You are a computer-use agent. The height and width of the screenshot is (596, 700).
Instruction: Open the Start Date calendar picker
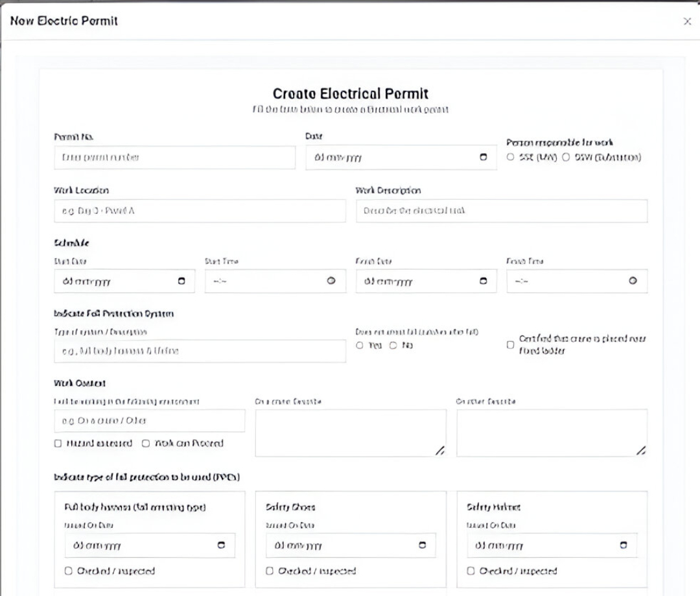click(181, 281)
